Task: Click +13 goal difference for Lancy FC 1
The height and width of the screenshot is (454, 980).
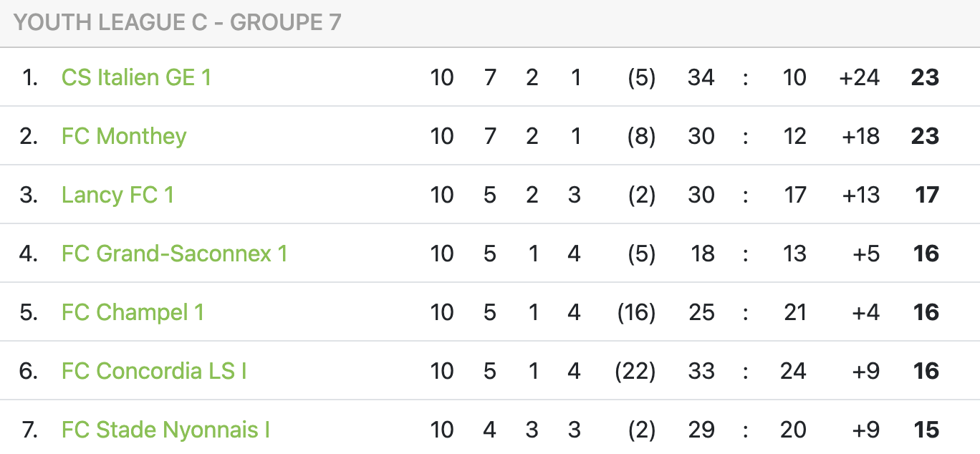Action: click(x=859, y=195)
